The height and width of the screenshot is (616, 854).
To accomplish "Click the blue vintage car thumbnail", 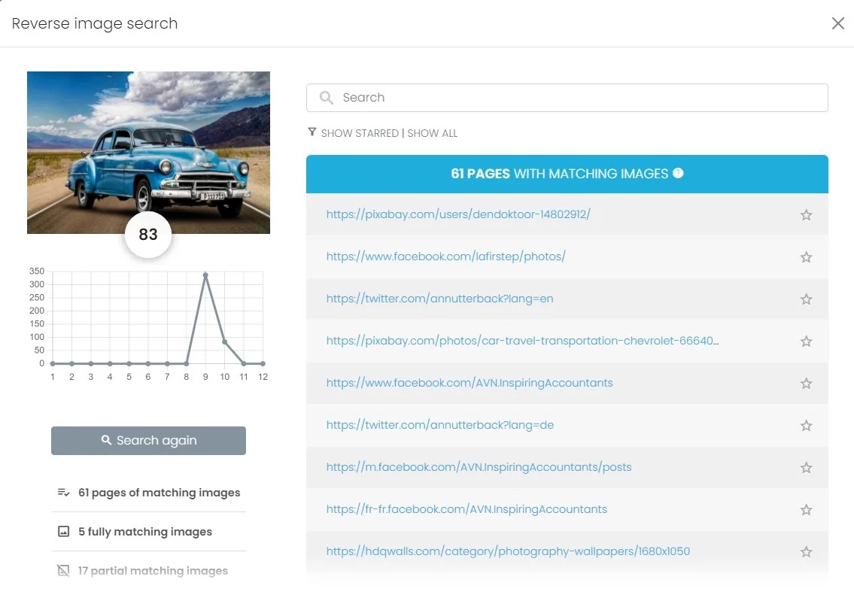I will point(148,152).
